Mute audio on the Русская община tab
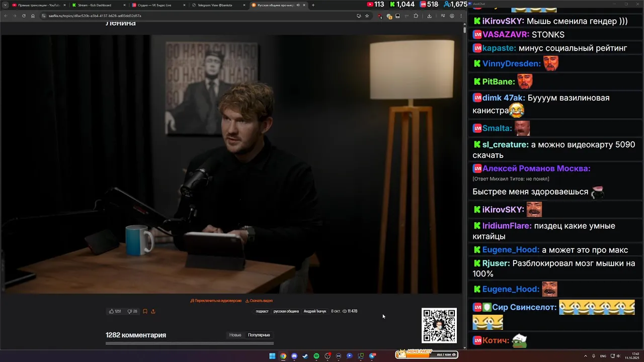644x362 pixels. tap(298, 5)
